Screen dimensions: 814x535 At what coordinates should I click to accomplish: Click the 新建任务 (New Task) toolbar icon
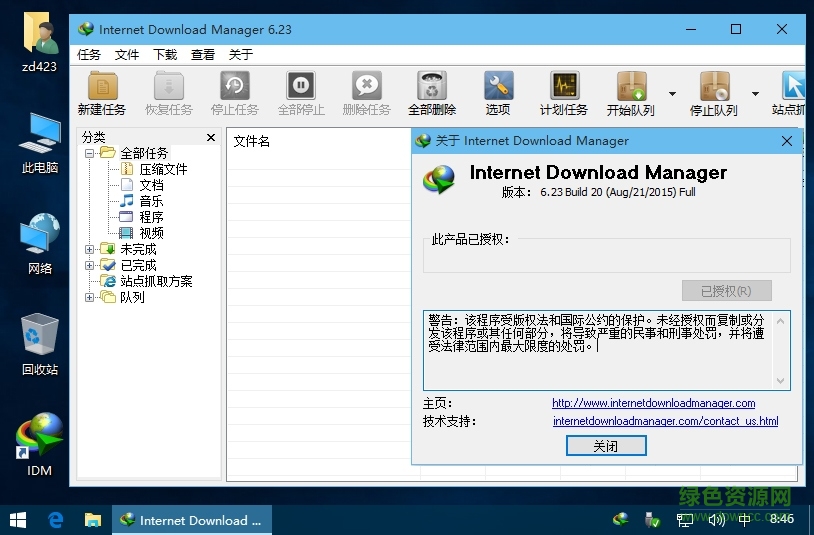[102, 87]
